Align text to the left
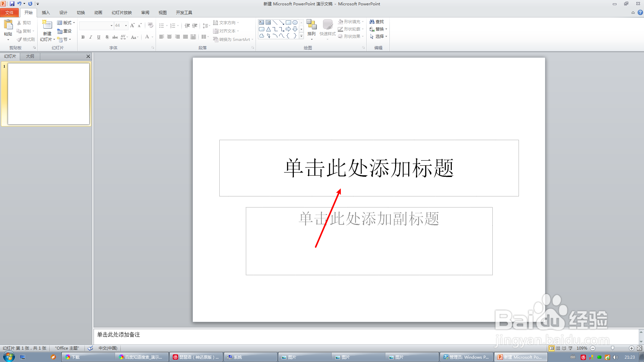 162,37
